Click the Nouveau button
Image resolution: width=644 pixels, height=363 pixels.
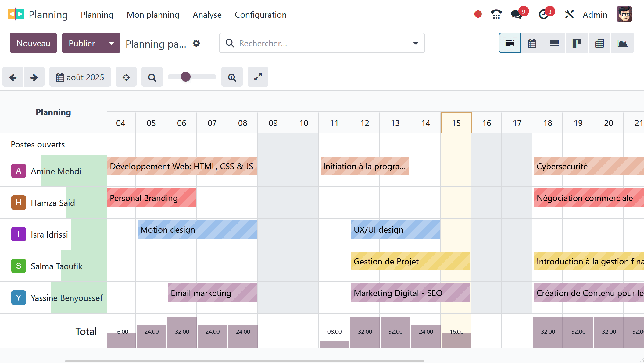pos(33,43)
